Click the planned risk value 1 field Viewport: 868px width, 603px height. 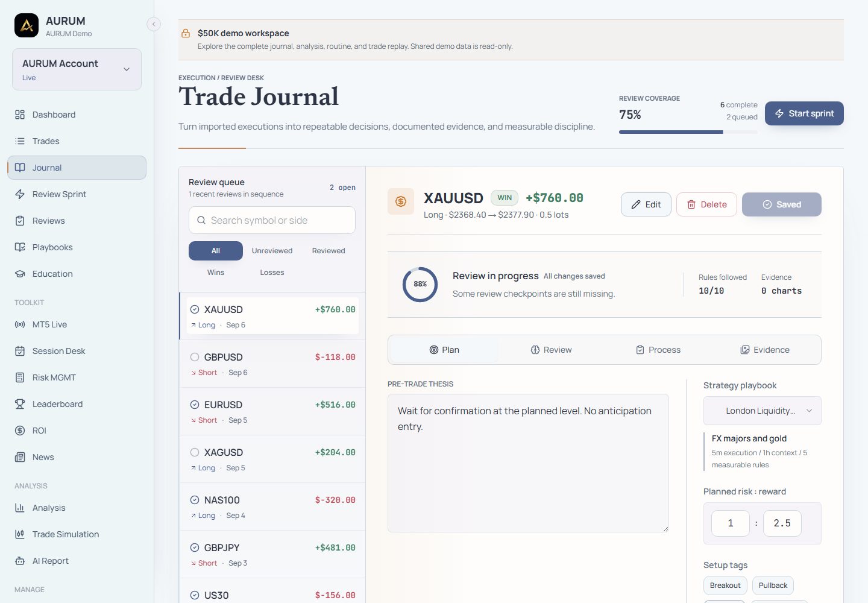tap(730, 523)
